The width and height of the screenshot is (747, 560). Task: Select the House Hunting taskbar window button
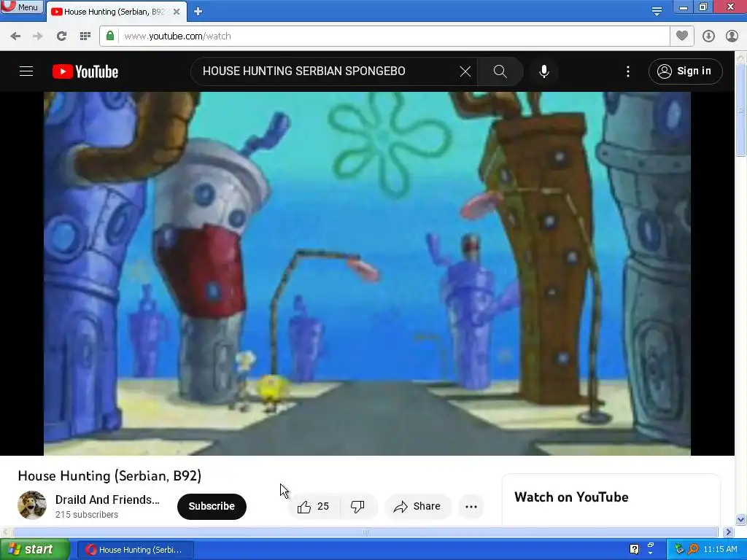pyautogui.click(x=135, y=550)
